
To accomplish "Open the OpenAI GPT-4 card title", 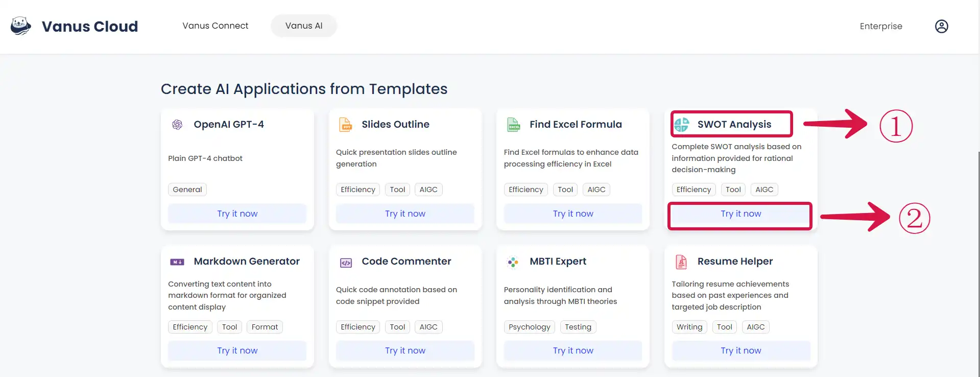I will (x=229, y=124).
